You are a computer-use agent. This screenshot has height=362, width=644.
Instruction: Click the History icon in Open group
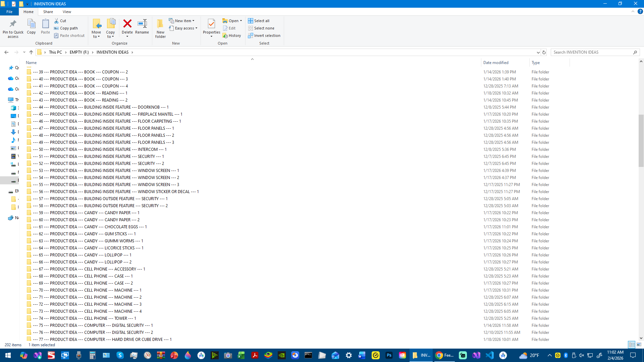point(232,36)
